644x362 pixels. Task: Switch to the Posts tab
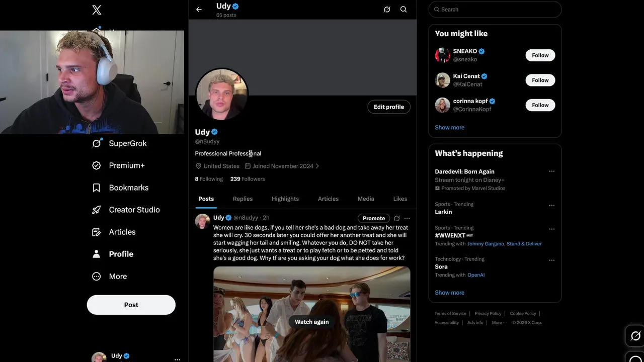(x=206, y=199)
